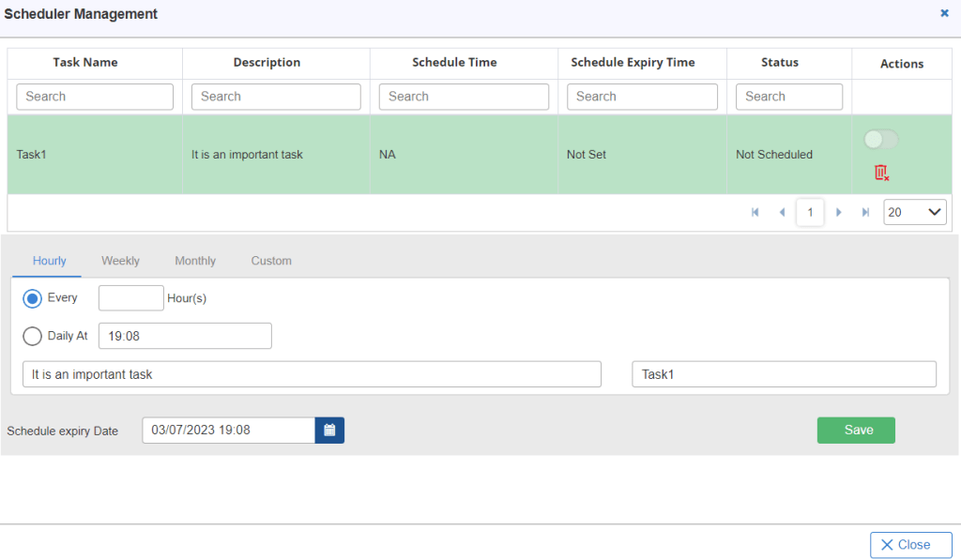The height and width of the screenshot is (560, 961).
Task: Click the Schedule expiry Date field
Action: click(229, 431)
